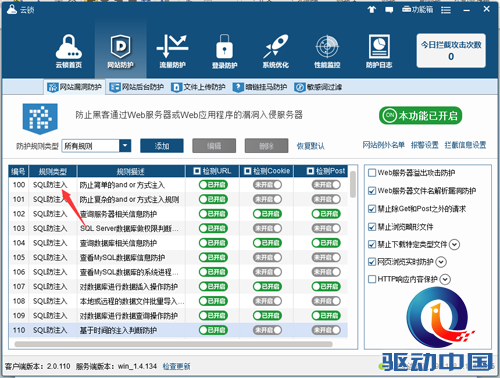Check HTTP响应内容保护 checkbox

coord(372,279)
